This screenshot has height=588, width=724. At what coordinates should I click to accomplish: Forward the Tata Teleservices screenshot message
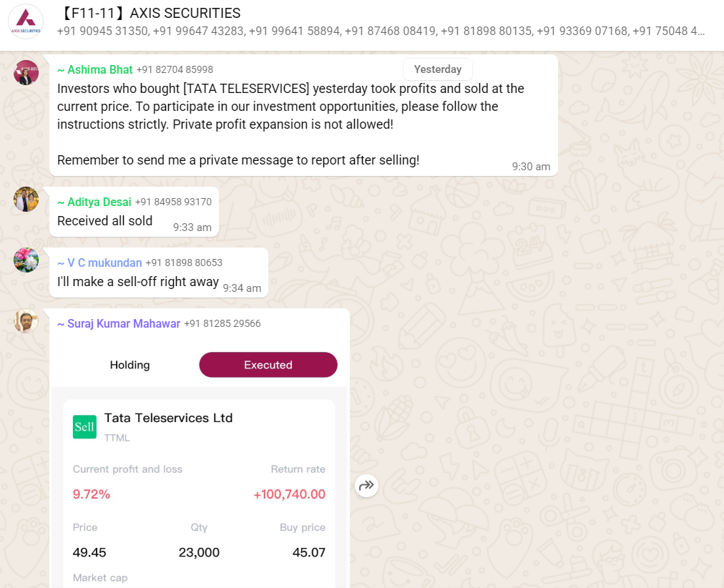[x=366, y=486]
